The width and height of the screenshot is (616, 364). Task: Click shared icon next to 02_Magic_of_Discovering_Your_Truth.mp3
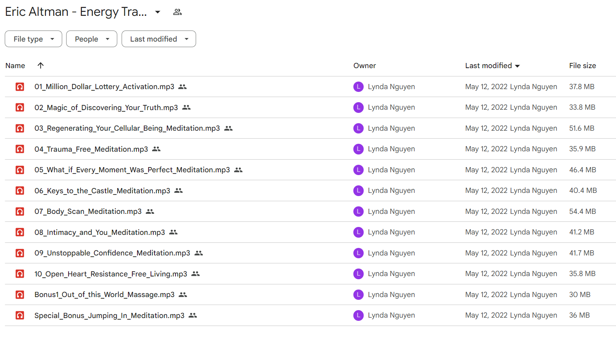point(186,107)
